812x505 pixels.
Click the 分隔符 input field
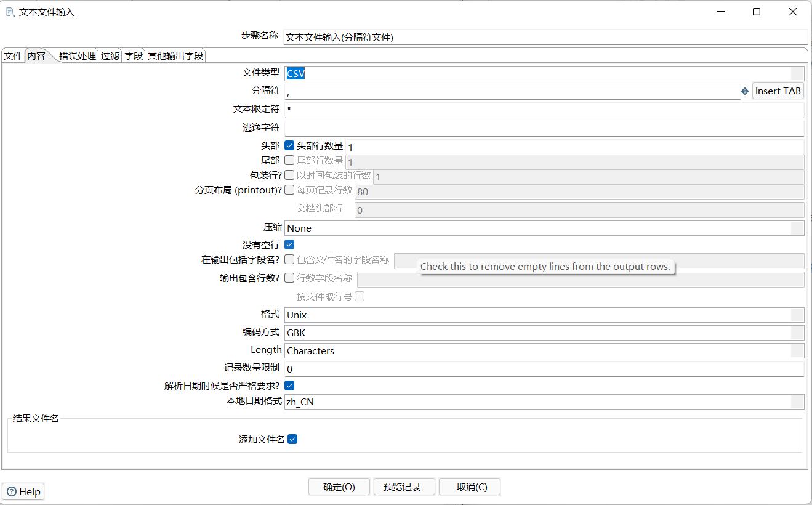512,91
